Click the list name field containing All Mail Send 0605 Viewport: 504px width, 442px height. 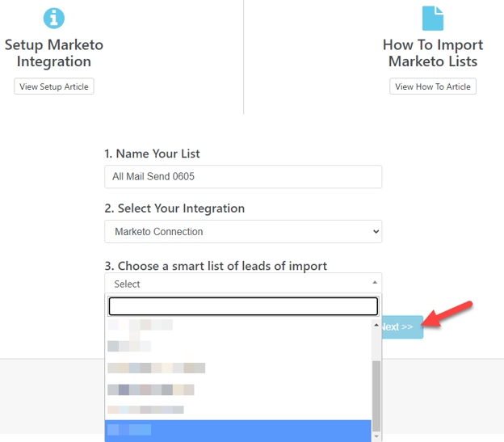click(243, 176)
